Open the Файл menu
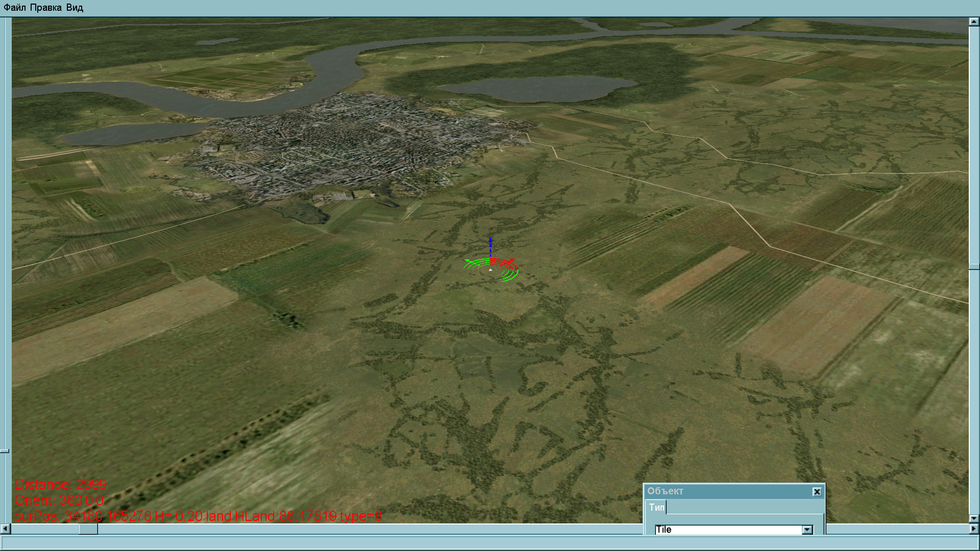Image resolution: width=980 pixels, height=551 pixels. click(x=14, y=8)
